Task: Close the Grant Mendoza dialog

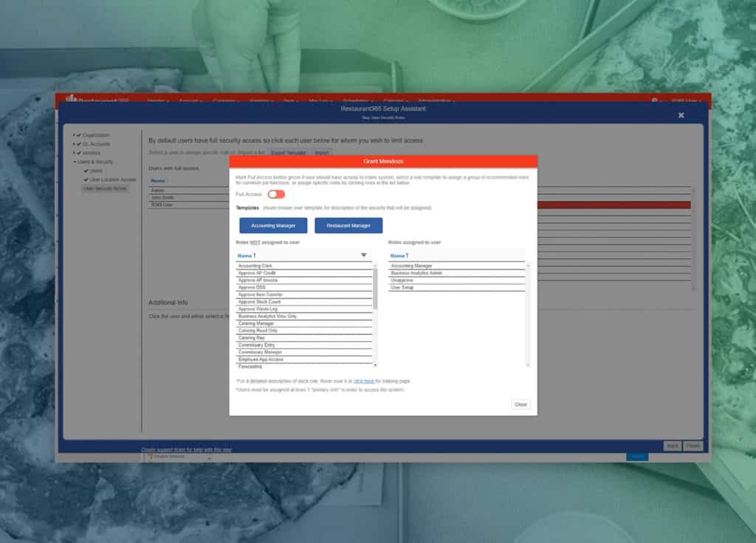Action: [520, 404]
